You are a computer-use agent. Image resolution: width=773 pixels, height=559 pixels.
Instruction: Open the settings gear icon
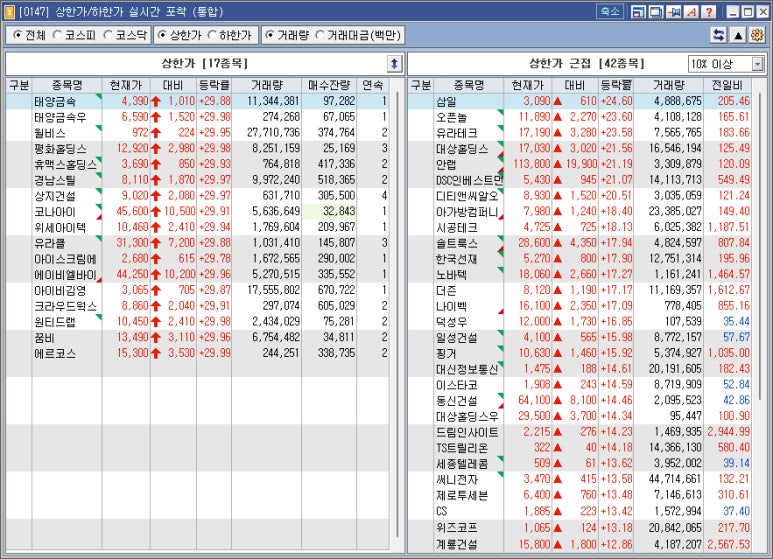(x=757, y=35)
